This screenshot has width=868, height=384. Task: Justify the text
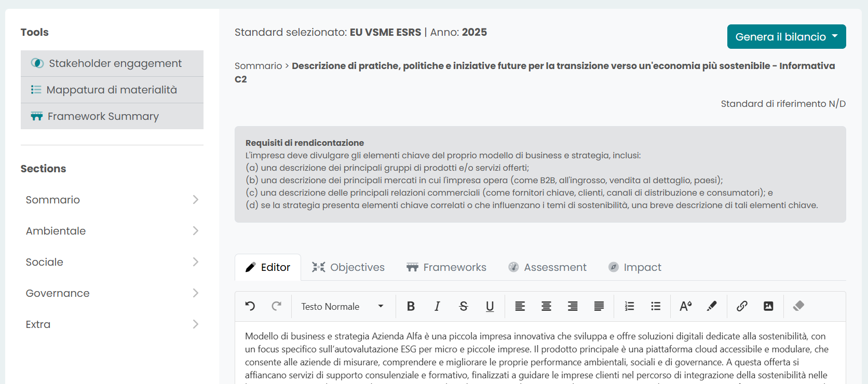click(599, 306)
